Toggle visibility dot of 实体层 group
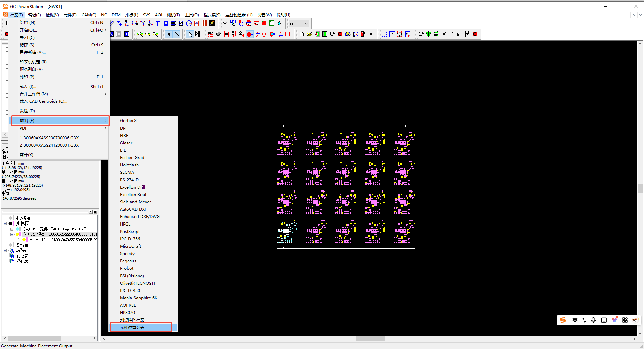 [x=11, y=223]
